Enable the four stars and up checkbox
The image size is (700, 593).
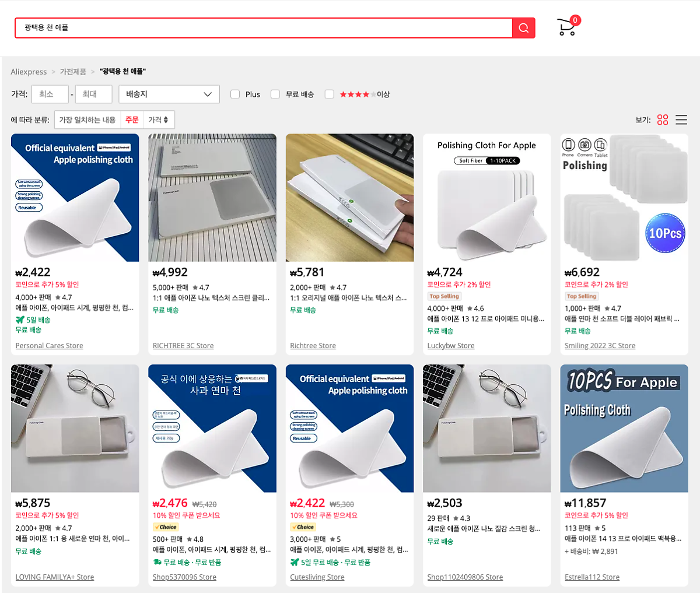click(330, 94)
